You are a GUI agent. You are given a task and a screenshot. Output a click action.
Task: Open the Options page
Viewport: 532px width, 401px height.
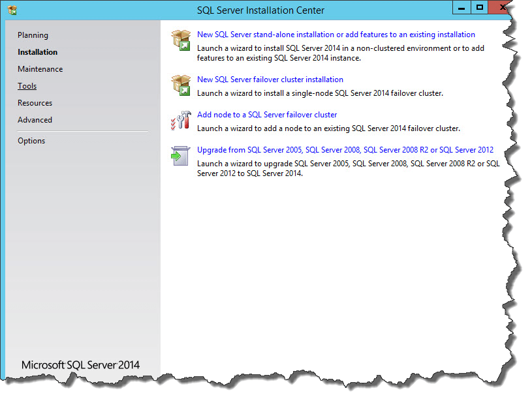[x=31, y=141]
